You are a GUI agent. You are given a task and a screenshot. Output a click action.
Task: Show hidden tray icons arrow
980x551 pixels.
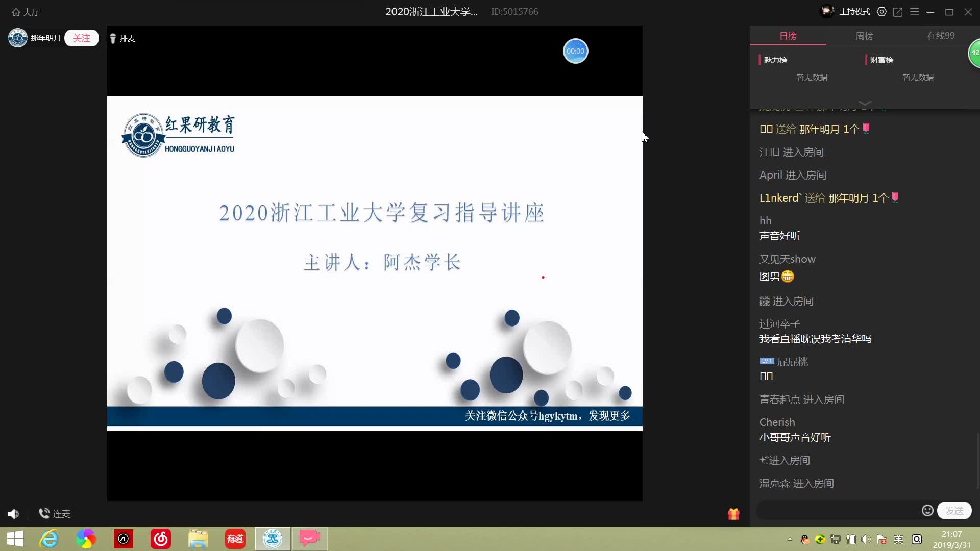point(790,539)
